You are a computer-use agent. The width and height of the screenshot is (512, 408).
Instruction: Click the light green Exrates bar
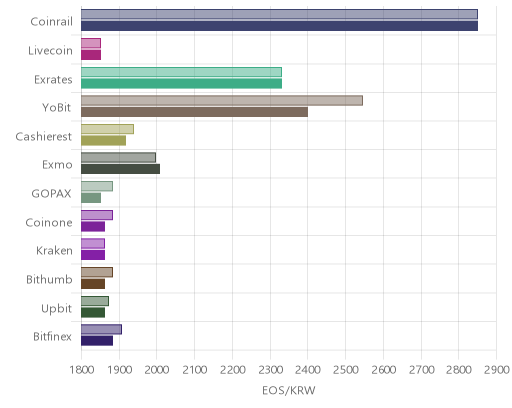[181, 72]
